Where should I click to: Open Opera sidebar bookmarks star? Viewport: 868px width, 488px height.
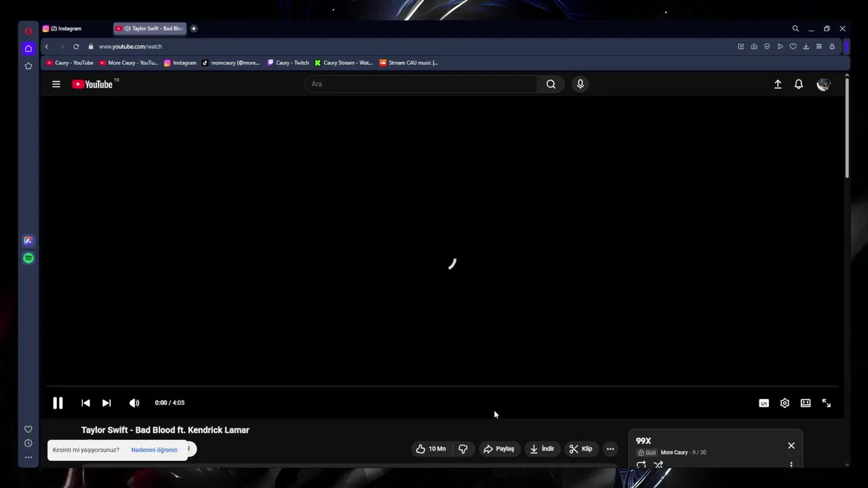(28, 66)
